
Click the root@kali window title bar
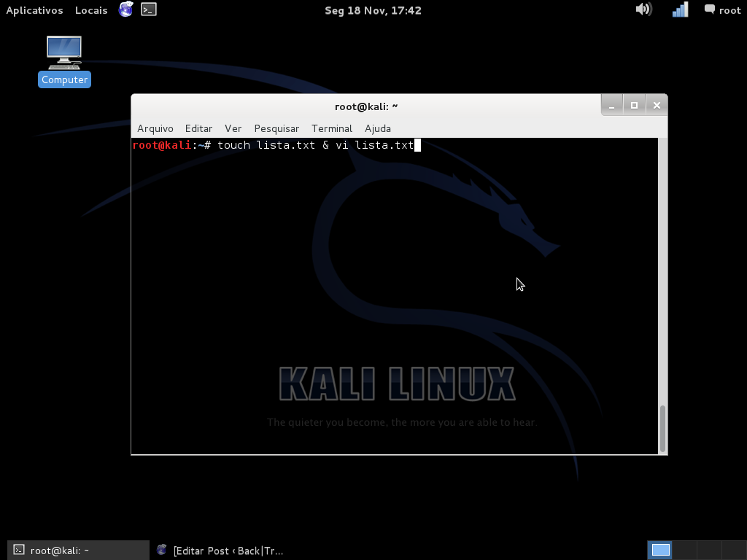click(366, 106)
